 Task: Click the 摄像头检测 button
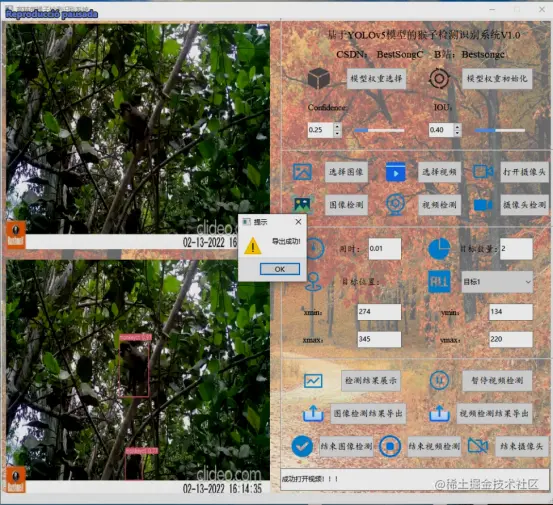pos(524,205)
